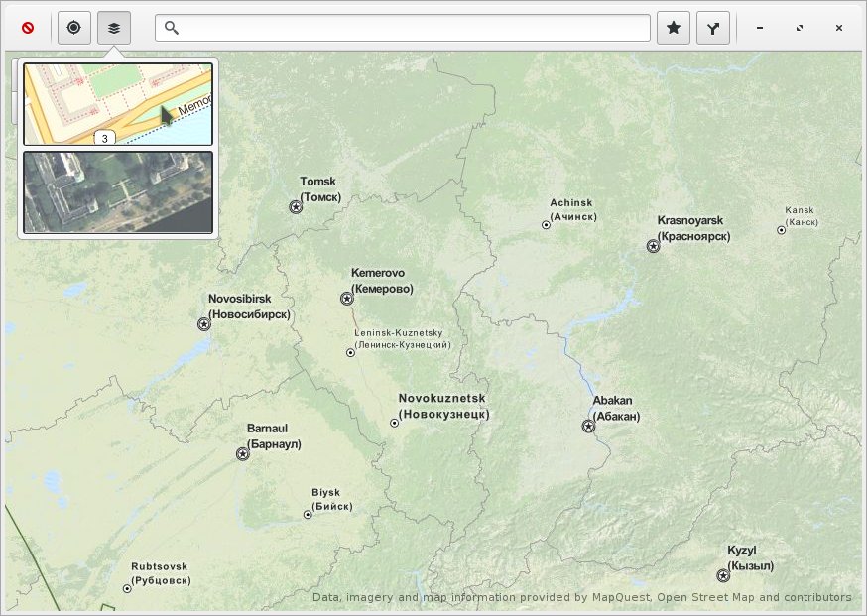Click the Kemerovo city marker

346,299
